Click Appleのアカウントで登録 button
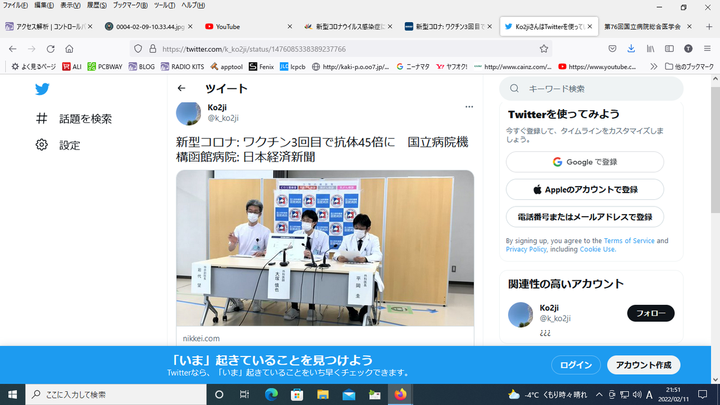This screenshot has height=405, width=720. 584,189
